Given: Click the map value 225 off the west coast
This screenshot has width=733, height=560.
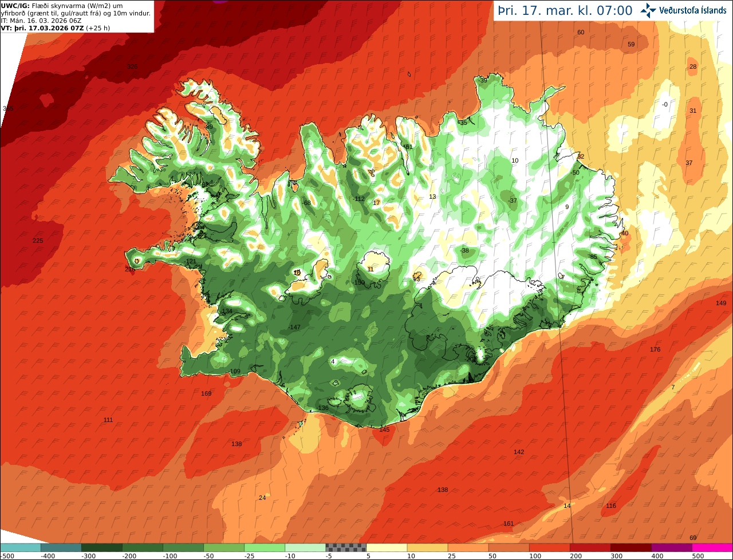Looking at the screenshot, I should click(38, 240).
